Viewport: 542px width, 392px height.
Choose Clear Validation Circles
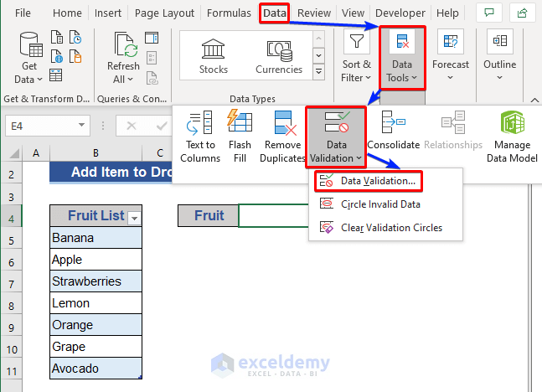(385, 228)
